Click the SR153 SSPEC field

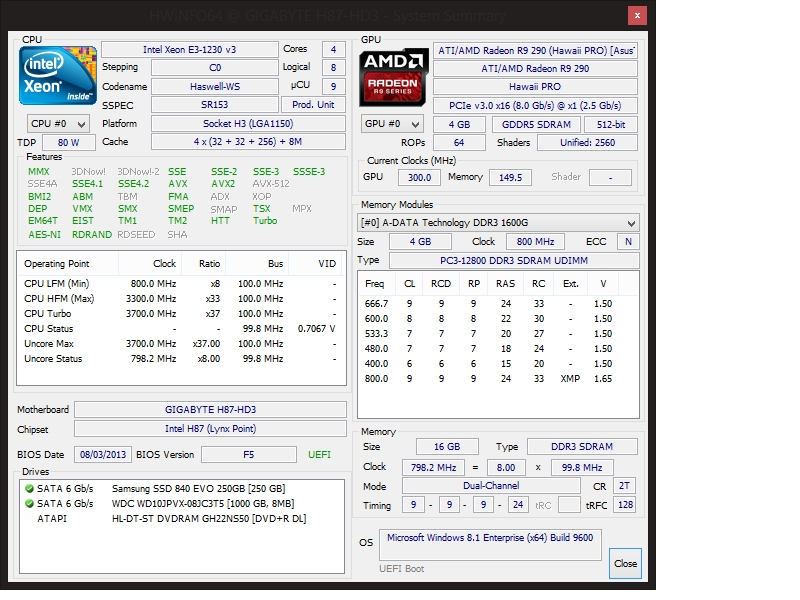tap(215, 105)
